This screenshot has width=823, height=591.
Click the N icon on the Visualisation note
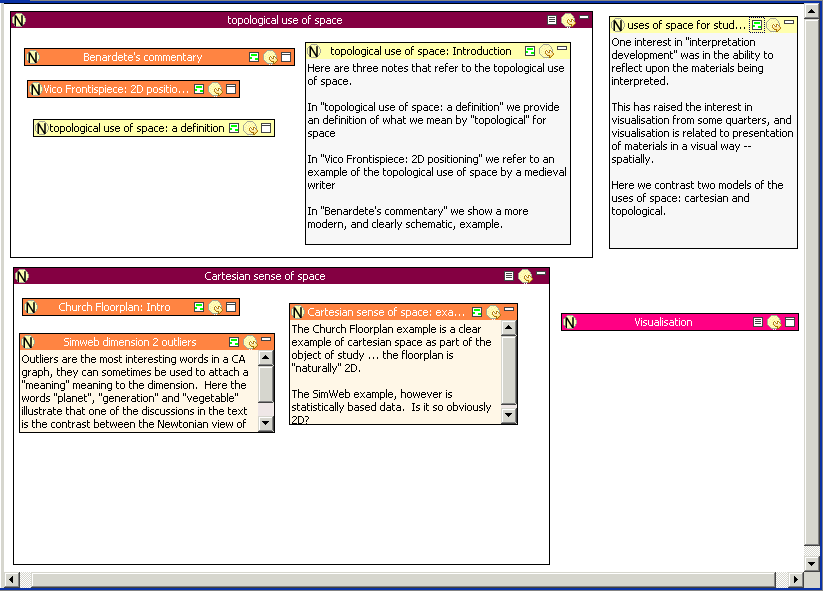(x=570, y=322)
